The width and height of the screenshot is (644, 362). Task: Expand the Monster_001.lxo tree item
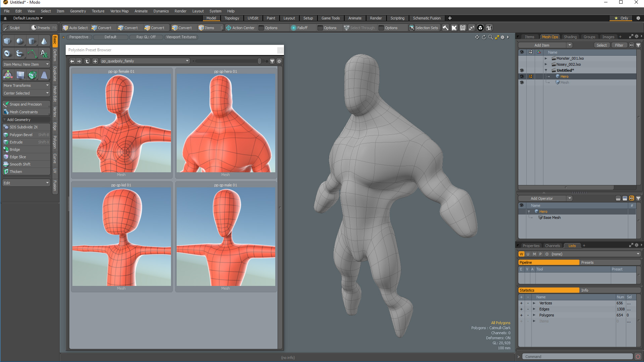pos(546,58)
